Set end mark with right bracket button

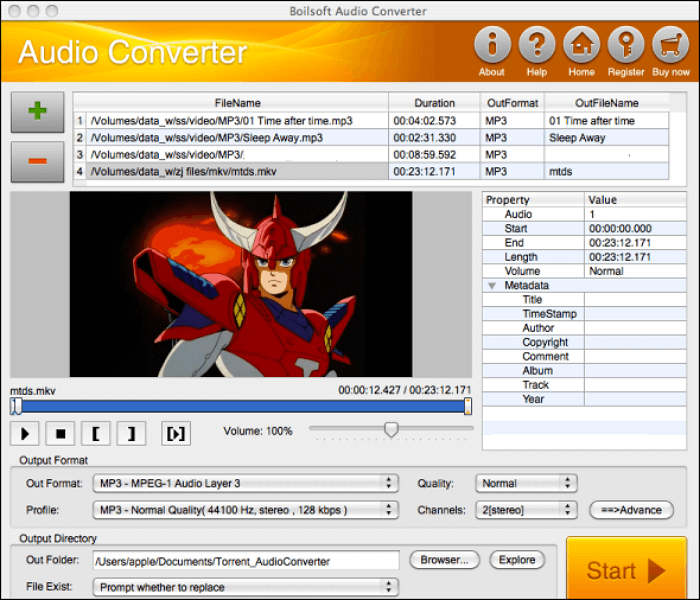(x=131, y=433)
